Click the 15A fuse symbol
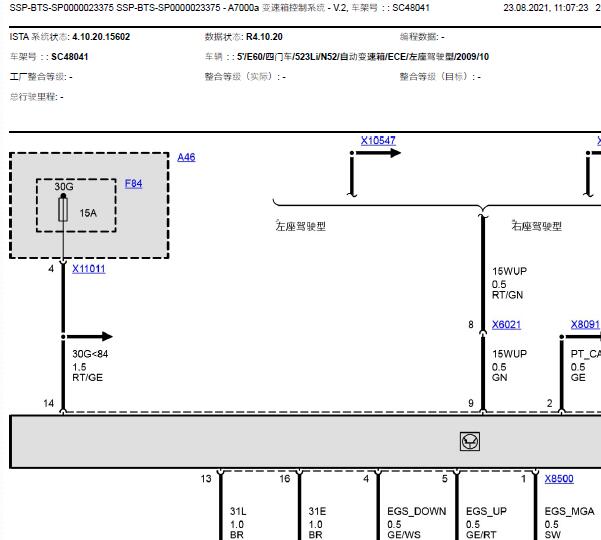This screenshot has height=540, width=601. [x=63, y=209]
